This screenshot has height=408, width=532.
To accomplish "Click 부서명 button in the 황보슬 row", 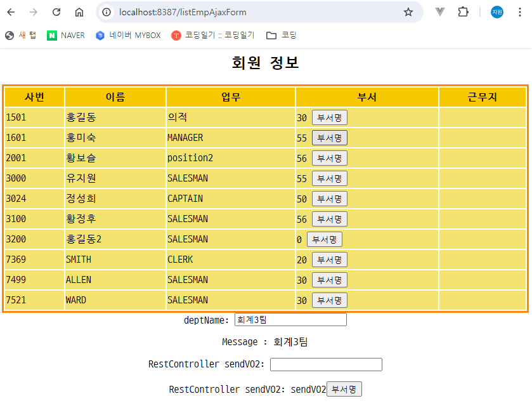I will pyautogui.click(x=330, y=159).
